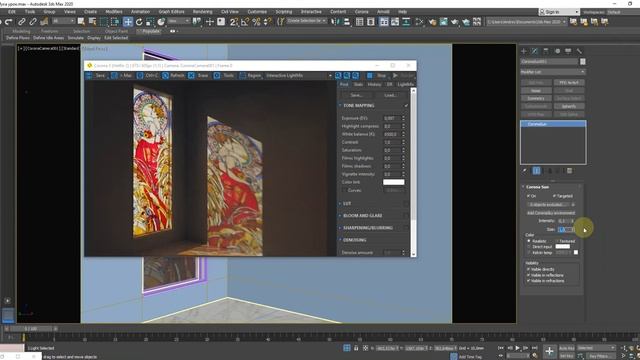640x360 pixels.
Task: Toggle Visible in reflections checkbox
Action: 528,275
